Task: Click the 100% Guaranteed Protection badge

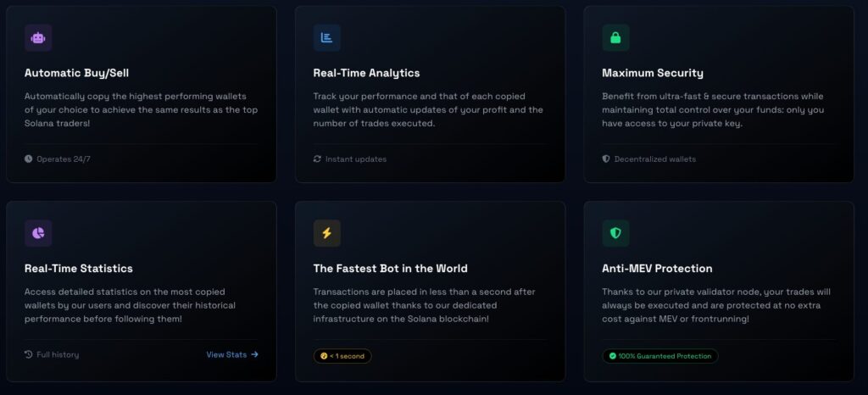Action: click(659, 356)
